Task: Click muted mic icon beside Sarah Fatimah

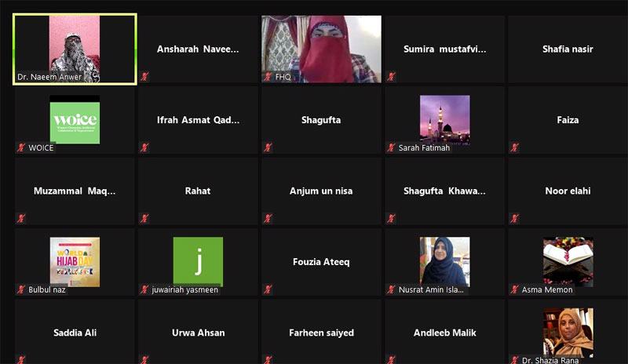Action: [391, 147]
